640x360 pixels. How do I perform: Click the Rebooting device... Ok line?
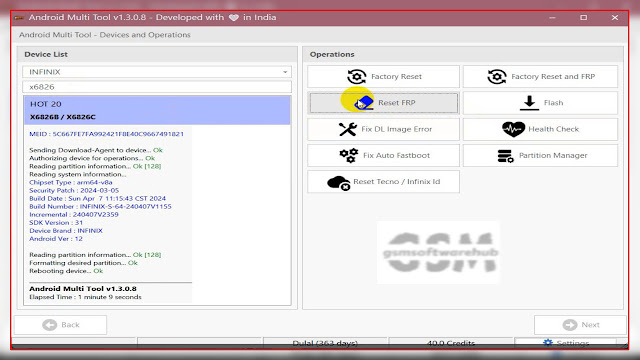66,271
